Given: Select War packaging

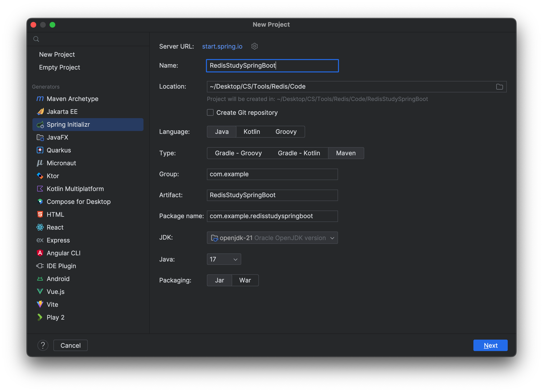Looking at the screenshot, I should (245, 280).
